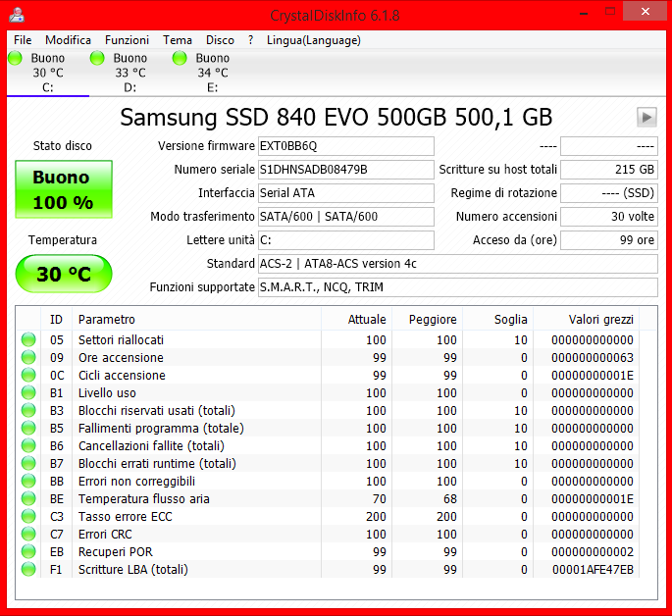Click status icon for Fallimenti programma row
672x616 pixels.
click(28, 428)
